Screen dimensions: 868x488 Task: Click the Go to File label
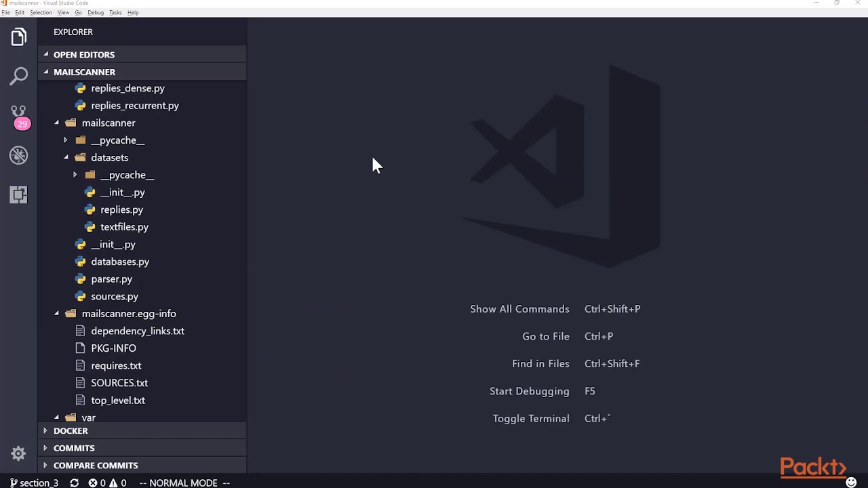[546, 336]
